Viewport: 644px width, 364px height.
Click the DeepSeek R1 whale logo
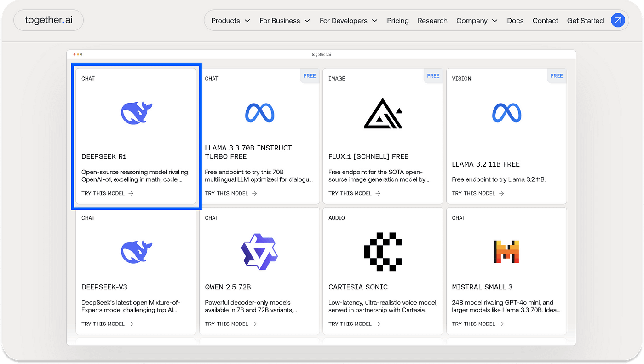click(137, 113)
